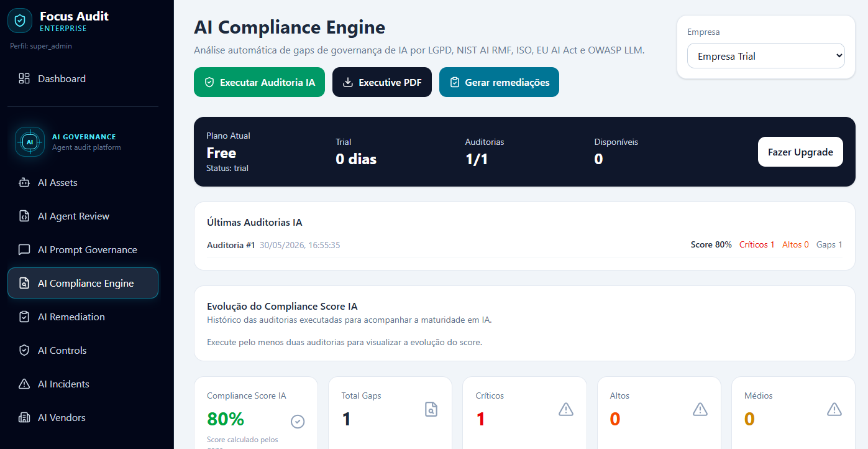
Task: Click the file-search icon in Total Gaps card
Action: coord(431,409)
